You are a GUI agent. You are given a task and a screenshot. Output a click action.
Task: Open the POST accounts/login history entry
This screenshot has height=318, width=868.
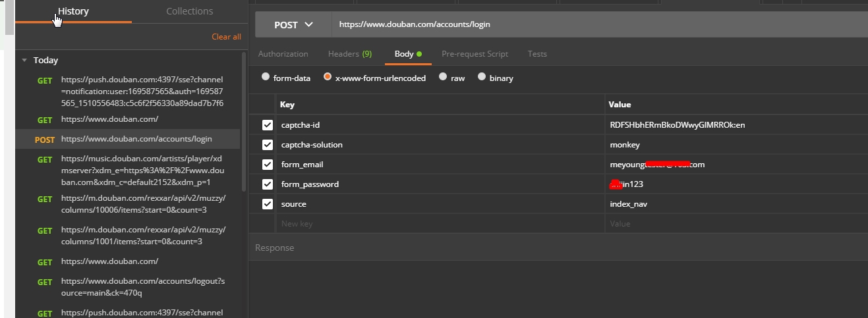[x=129, y=139]
